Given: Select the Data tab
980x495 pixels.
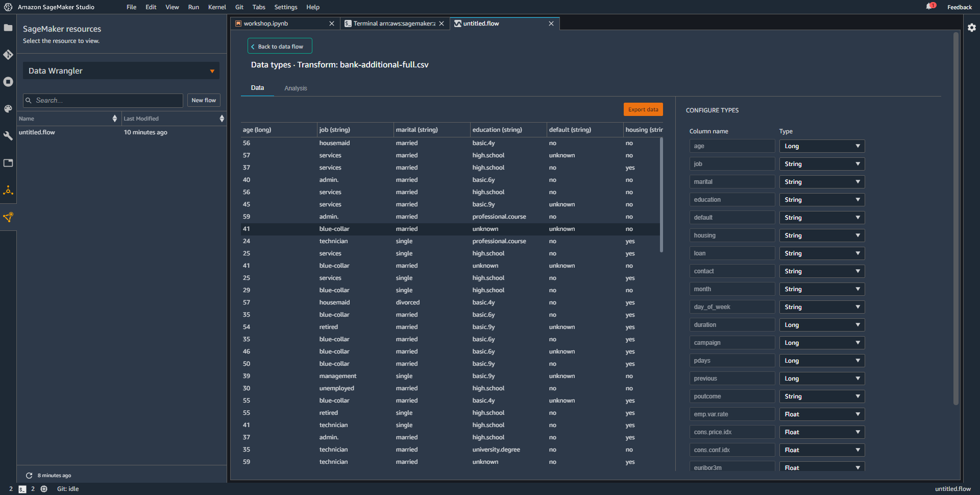Looking at the screenshot, I should tap(257, 88).
